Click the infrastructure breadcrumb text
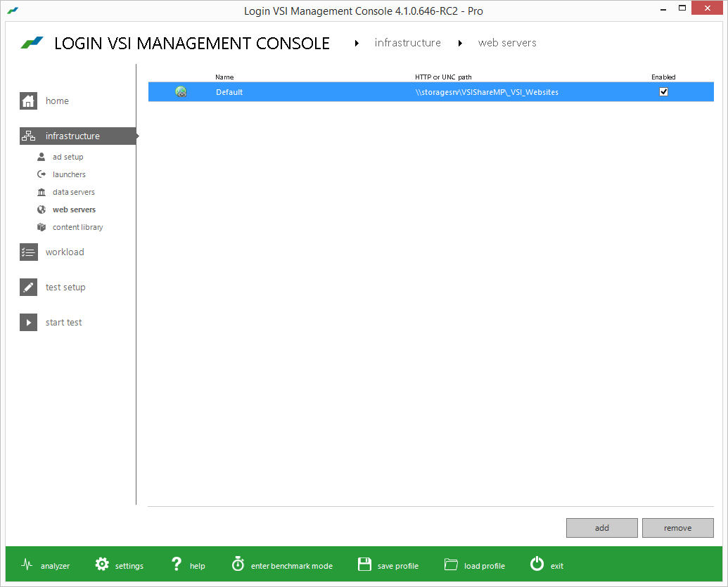Image resolution: width=728 pixels, height=587 pixels. (408, 43)
